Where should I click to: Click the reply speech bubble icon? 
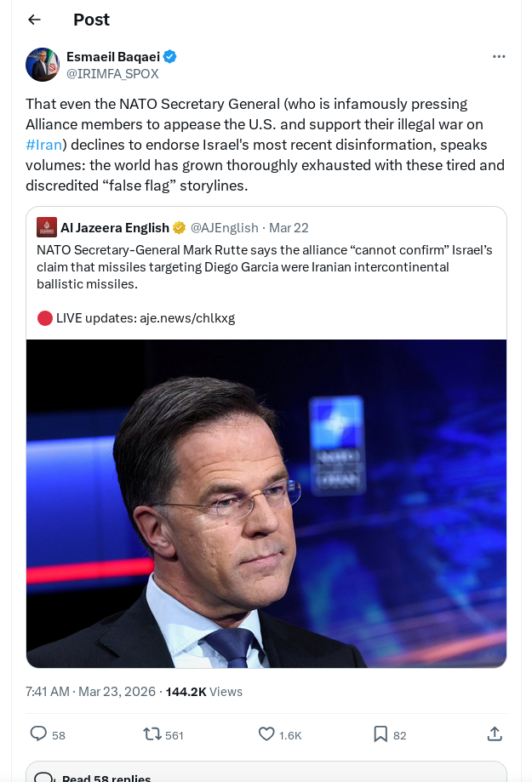pyautogui.click(x=38, y=733)
